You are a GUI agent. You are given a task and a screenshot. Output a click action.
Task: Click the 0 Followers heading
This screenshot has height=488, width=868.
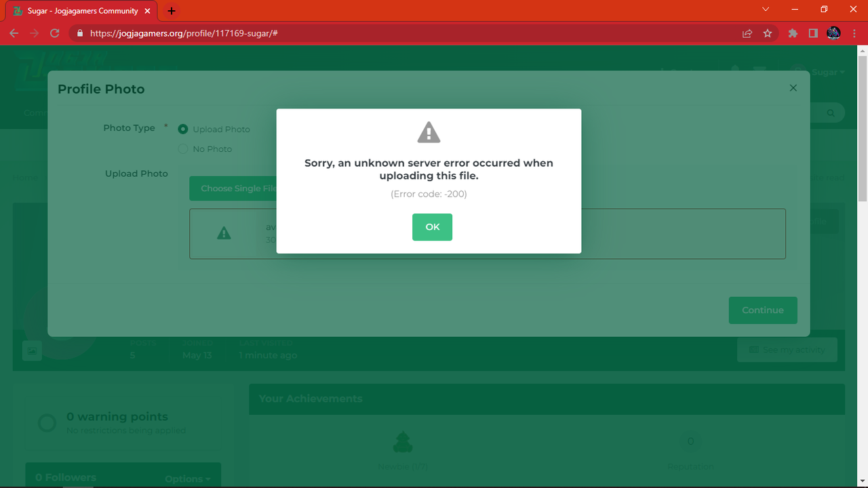(x=66, y=478)
